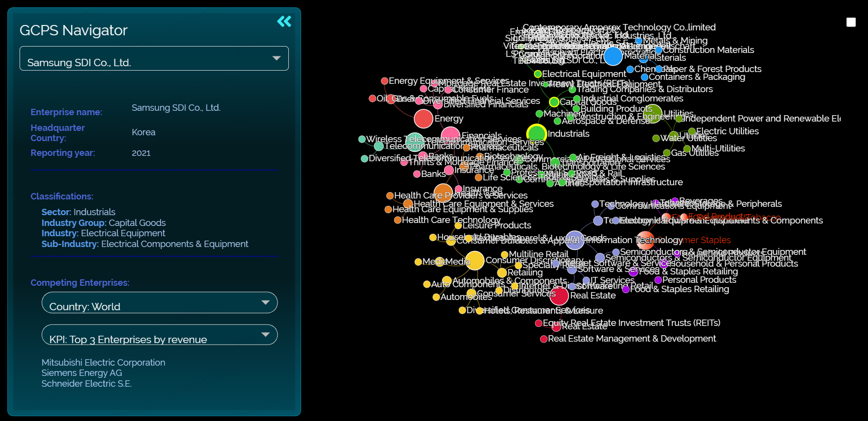The width and height of the screenshot is (868, 421).
Task: Select the largest blue node in top cluster
Action: (613, 56)
